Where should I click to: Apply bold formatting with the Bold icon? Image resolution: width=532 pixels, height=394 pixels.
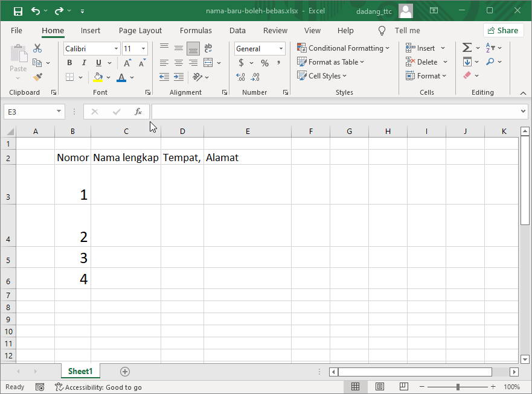[x=69, y=62]
